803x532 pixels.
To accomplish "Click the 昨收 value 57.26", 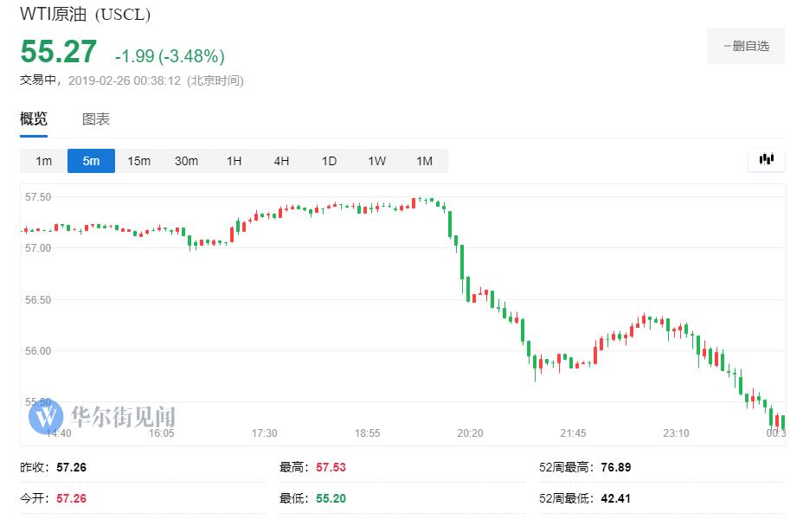I will 71,467.
